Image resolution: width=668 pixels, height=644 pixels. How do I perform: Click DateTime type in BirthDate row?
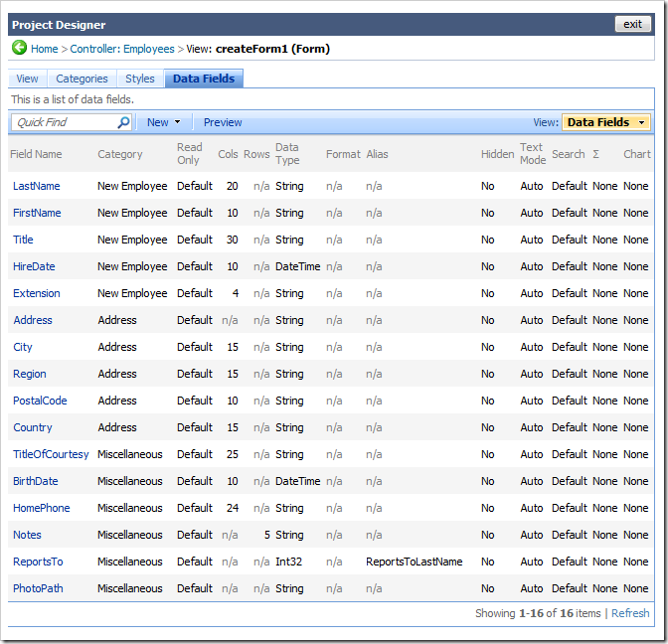click(298, 481)
